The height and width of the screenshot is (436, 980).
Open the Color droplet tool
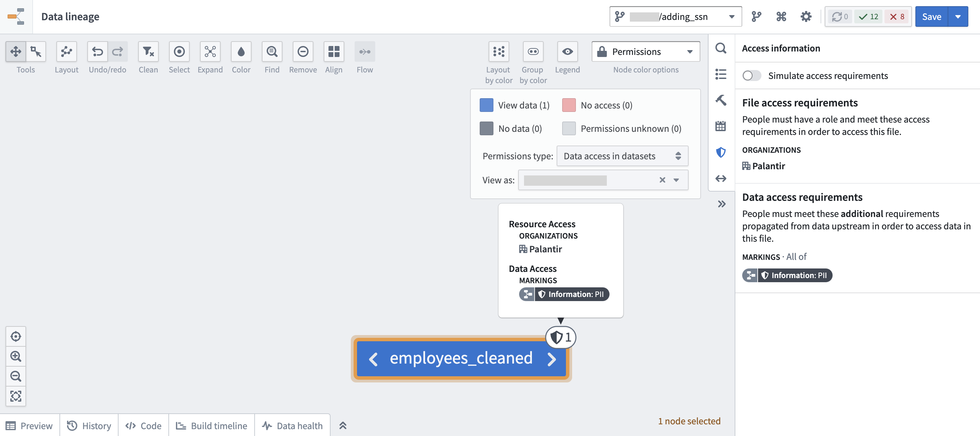[241, 51]
